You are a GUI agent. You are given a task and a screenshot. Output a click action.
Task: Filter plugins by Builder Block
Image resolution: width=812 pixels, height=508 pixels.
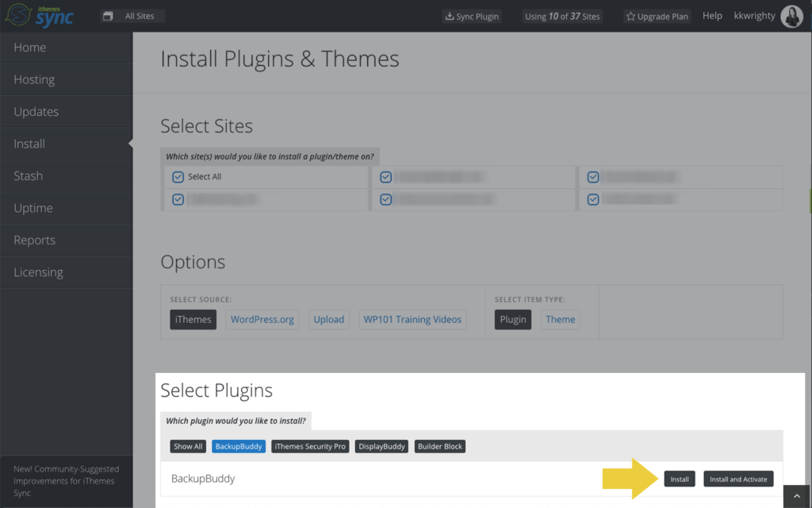440,446
